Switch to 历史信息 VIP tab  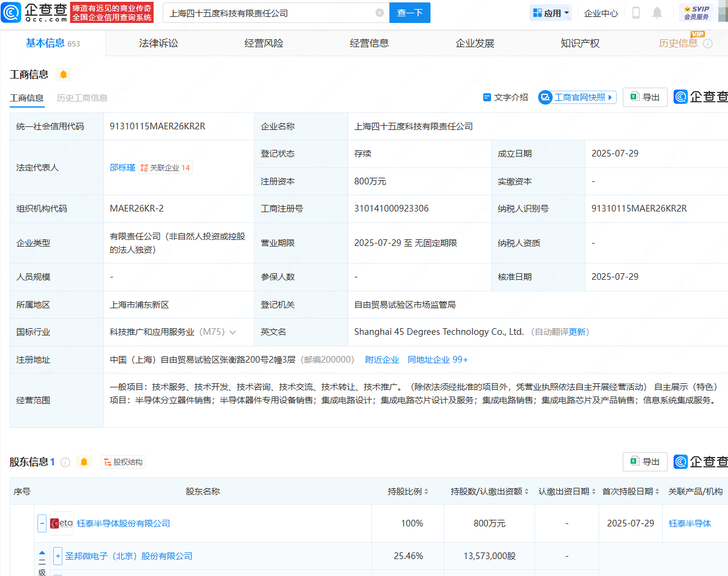point(678,43)
